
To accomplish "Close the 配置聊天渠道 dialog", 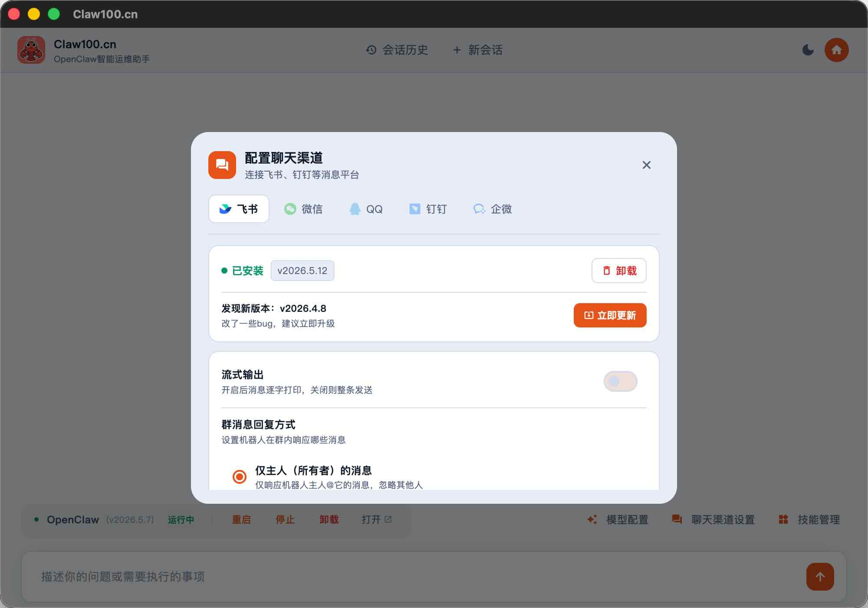I will [646, 165].
